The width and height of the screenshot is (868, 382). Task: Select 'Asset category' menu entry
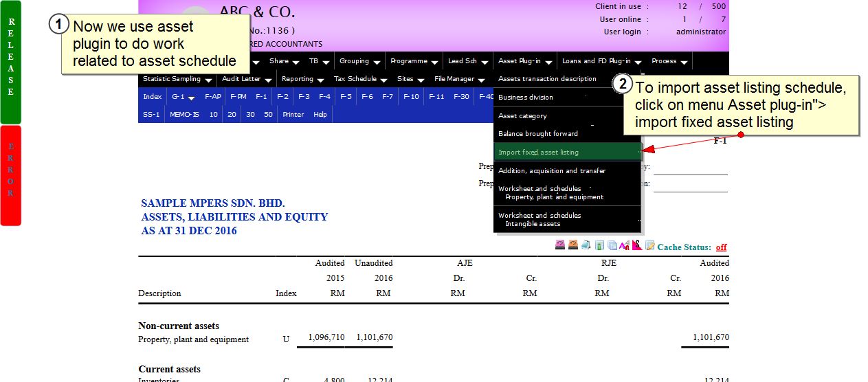pyautogui.click(x=522, y=116)
